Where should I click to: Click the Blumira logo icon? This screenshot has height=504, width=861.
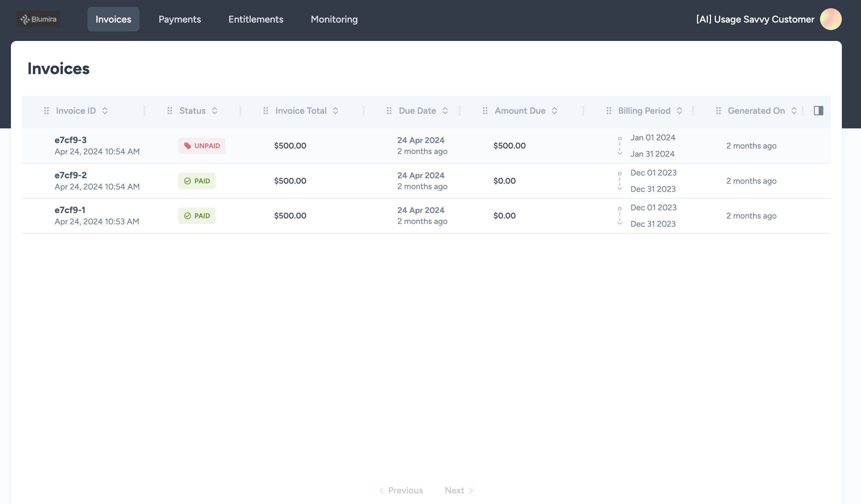coord(25,19)
